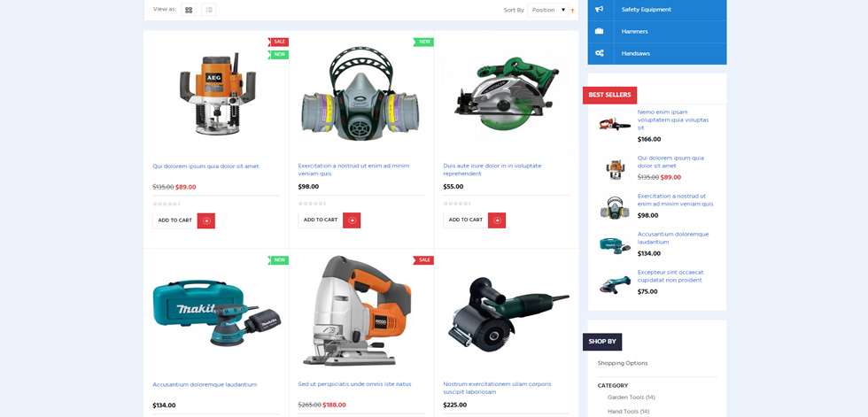
Task: Open 'Exercitation a nostrud ut enim' grid link
Action: (353, 170)
